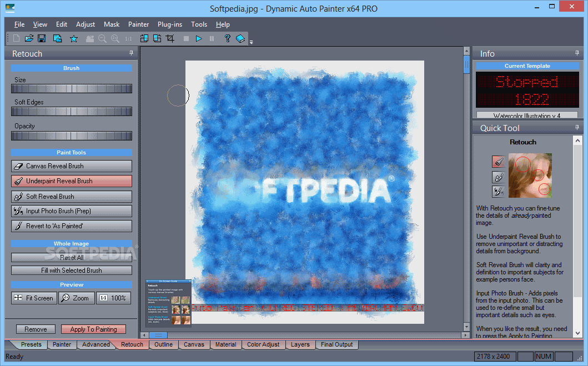
Task: Open the Painter menu
Action: point(138,24)
